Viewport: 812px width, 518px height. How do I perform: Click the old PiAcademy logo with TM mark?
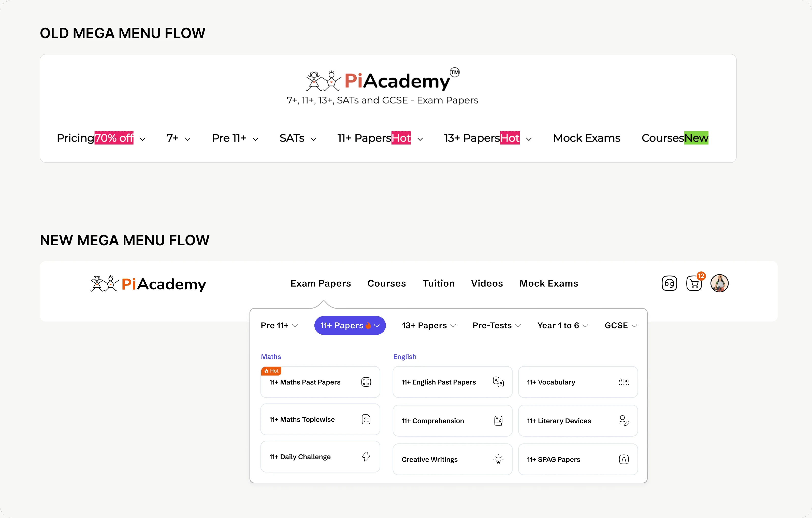coord(382,80)
